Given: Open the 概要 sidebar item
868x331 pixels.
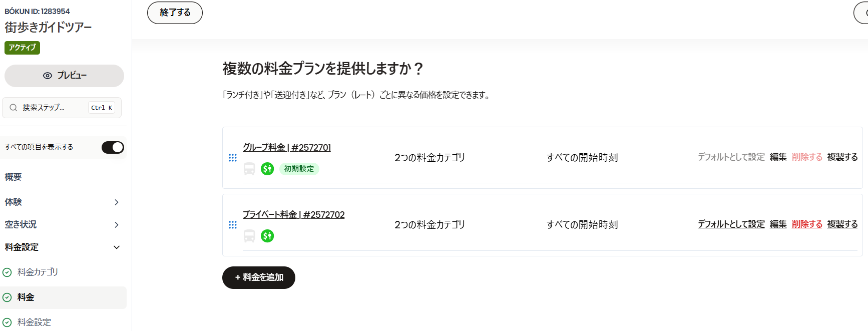Looking at the screenshot, I should click(x=14, y=177).
